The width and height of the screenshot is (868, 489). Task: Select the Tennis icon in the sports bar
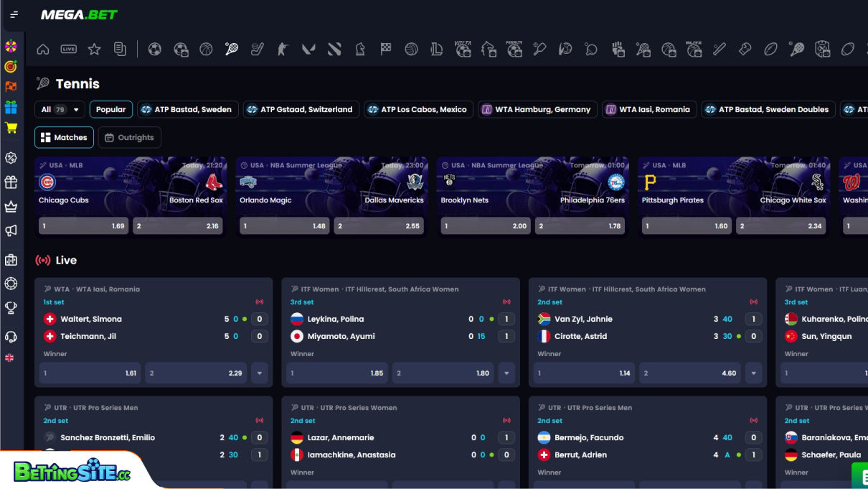231,49
